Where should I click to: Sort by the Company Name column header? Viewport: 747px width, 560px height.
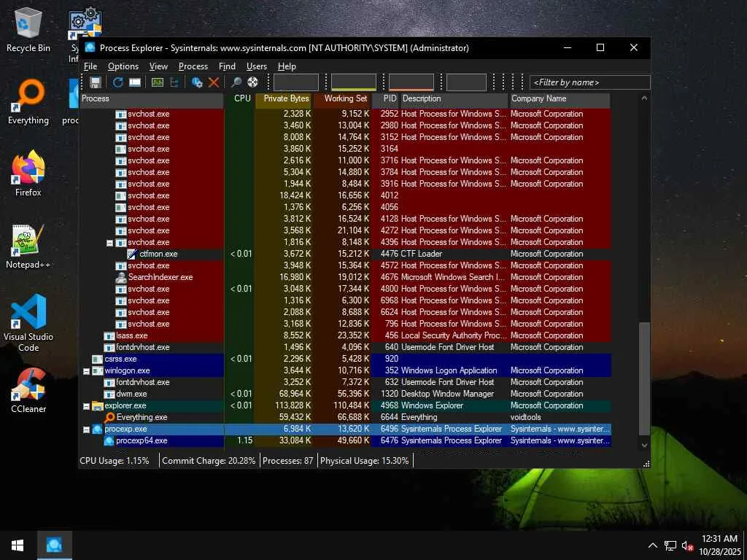[x=560, y=98]
